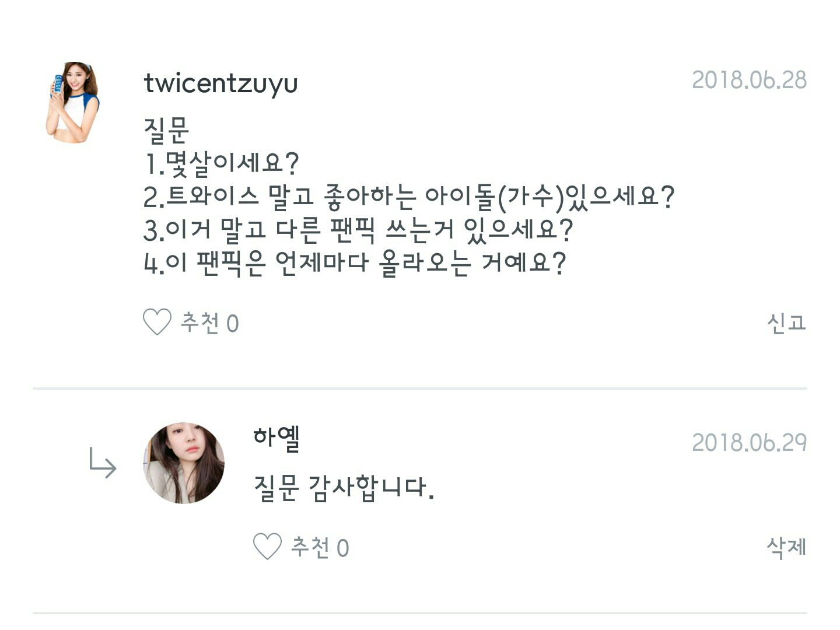Click 추천 0 under twicentzuyu's comment
Image resolution: width=840 pixels, height=630 pixels.
pos(209,323)
